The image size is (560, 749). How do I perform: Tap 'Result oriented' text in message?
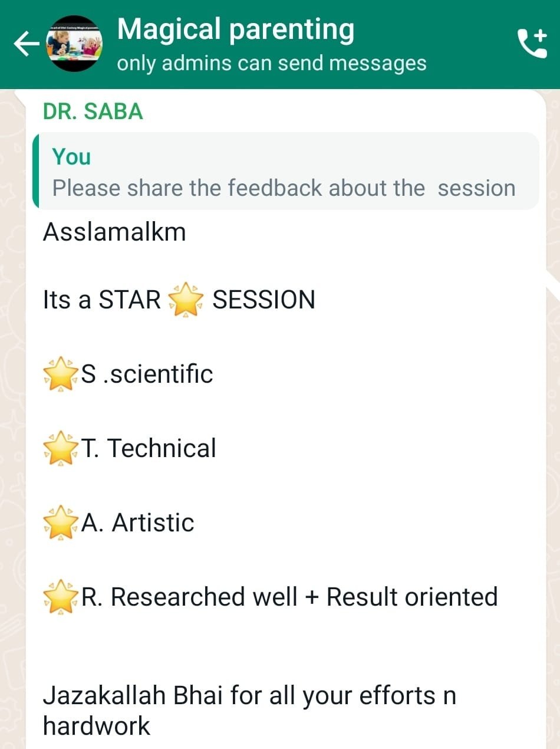[412, 597]
